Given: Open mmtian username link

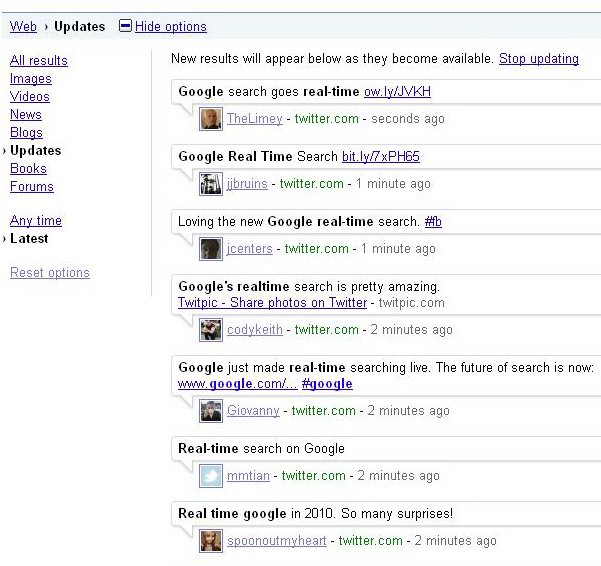Looking at the screenshot, I should [248, 476].
